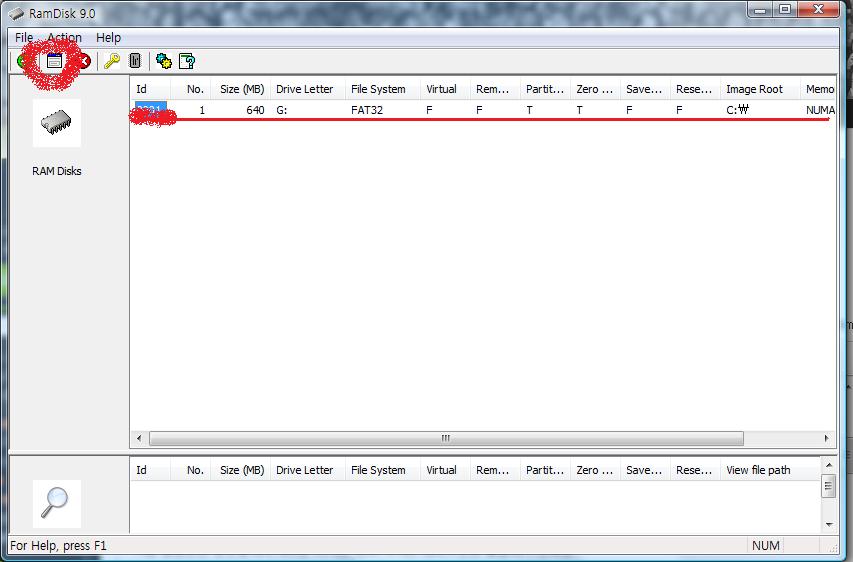Click bottom table Virtual header

click(x=446, y=470)
